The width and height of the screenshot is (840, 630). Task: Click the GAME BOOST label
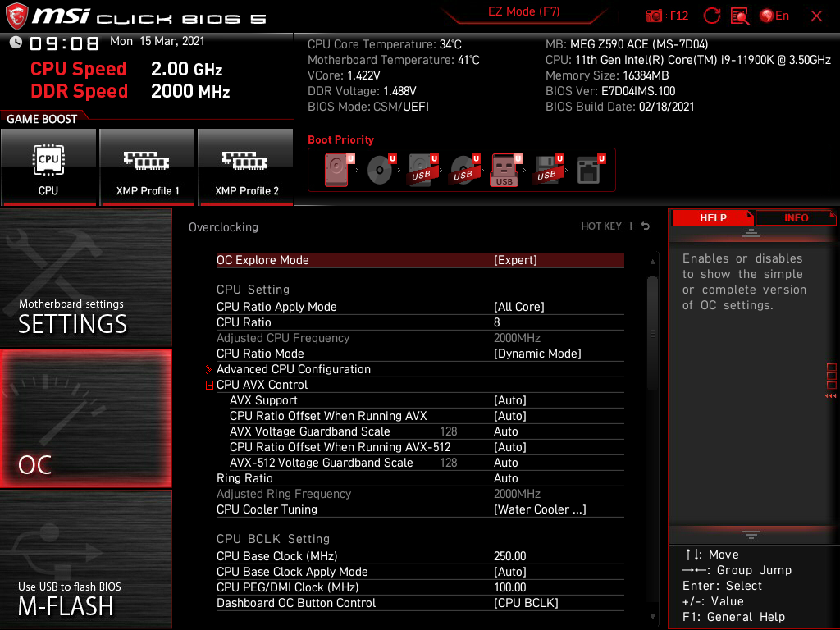point(42,119)
